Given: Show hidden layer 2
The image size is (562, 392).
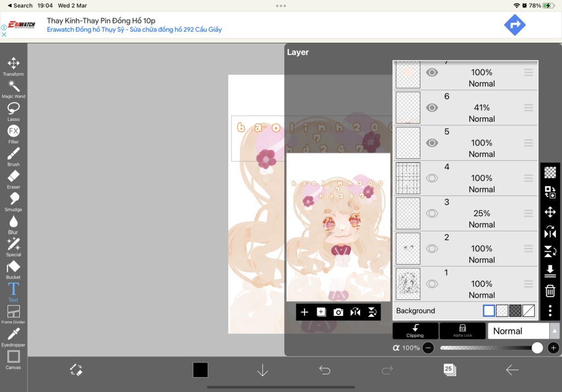Looking at the screenshot, I should [x=432, y=248].
